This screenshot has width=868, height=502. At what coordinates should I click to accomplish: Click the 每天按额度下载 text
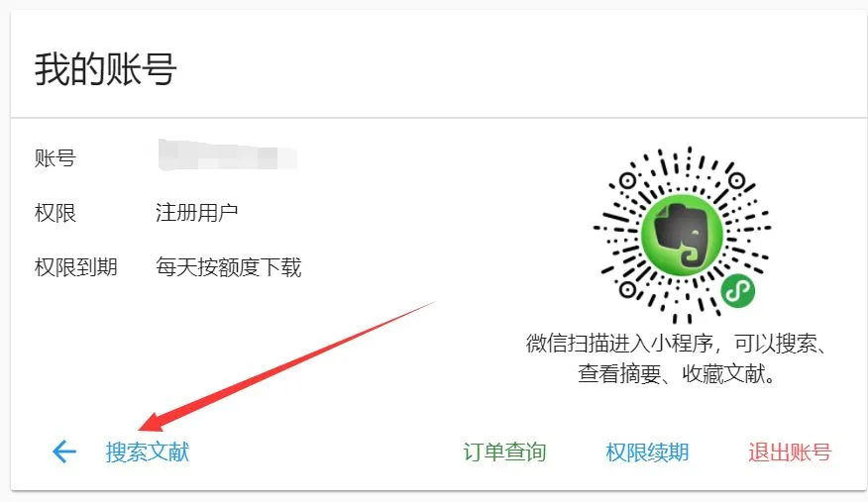(228, 267)
